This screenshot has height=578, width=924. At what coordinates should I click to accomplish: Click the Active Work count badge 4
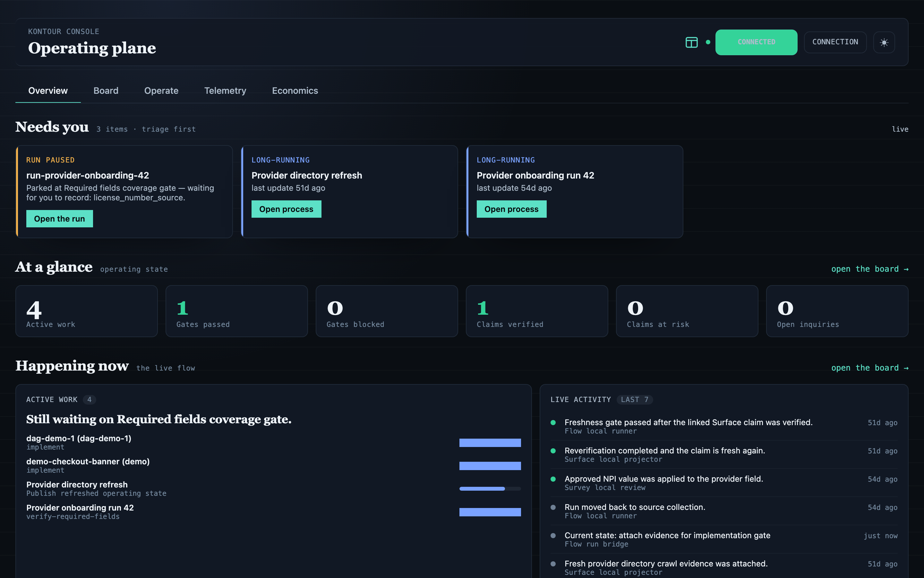pos(89,399)
